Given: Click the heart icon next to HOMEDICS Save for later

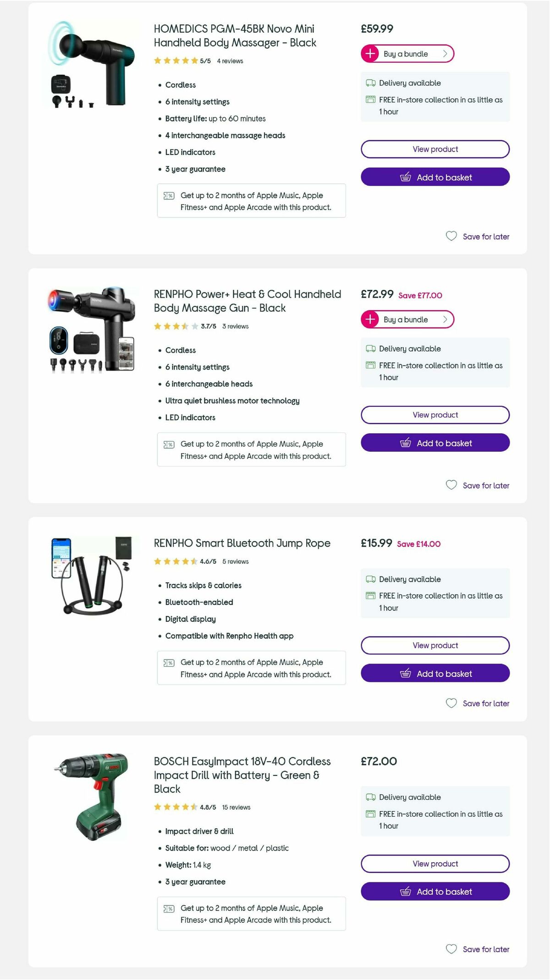Looking at the screenshot, I should 451,236.
